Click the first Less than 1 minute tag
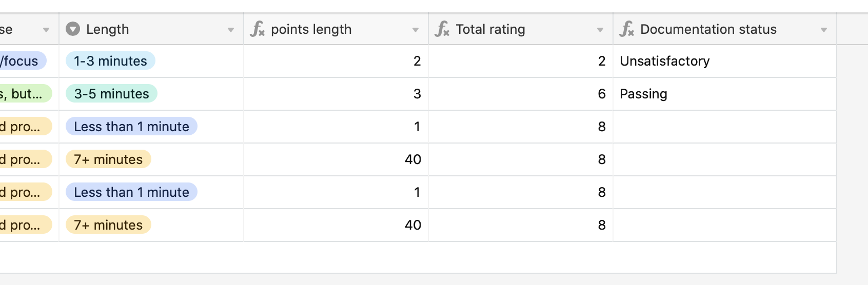 131,127
